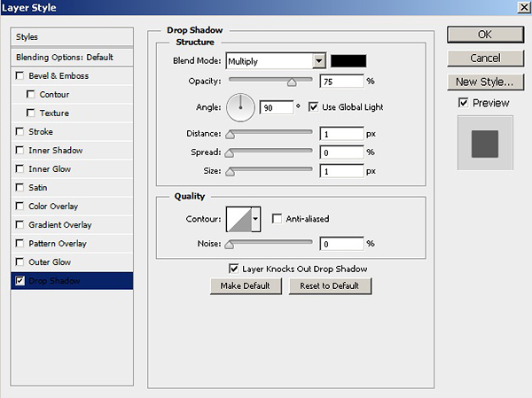Image resolution: width=532 pixels, height=398 pixels.
Task: Enable the Satin checkbox
Action: pyautogui.click(x=20, y=187)
